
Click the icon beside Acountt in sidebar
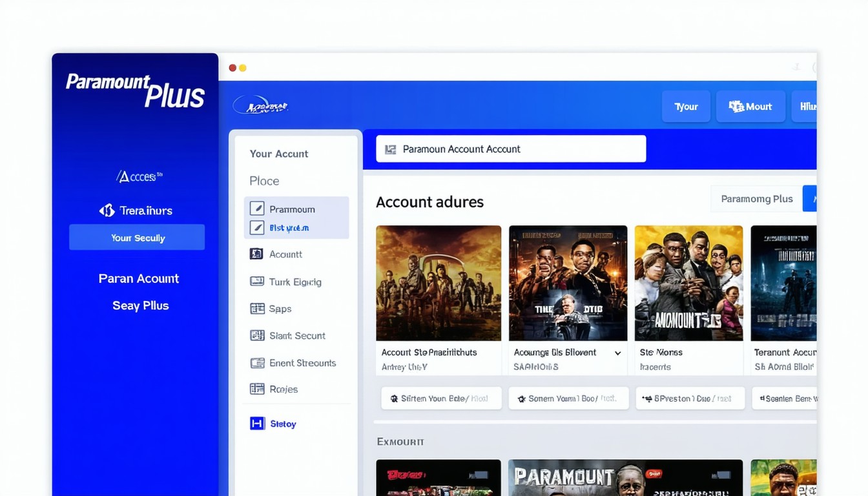coord(256,254)
